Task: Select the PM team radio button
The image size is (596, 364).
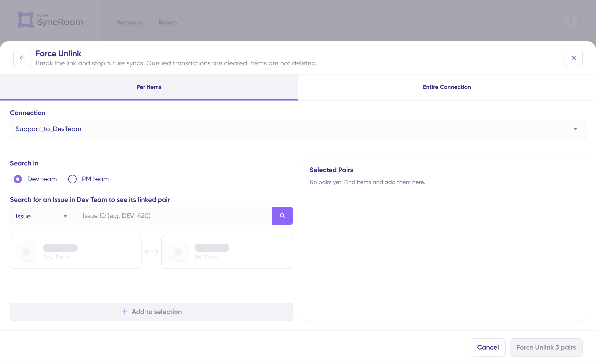Action: [x=72, y=179]
